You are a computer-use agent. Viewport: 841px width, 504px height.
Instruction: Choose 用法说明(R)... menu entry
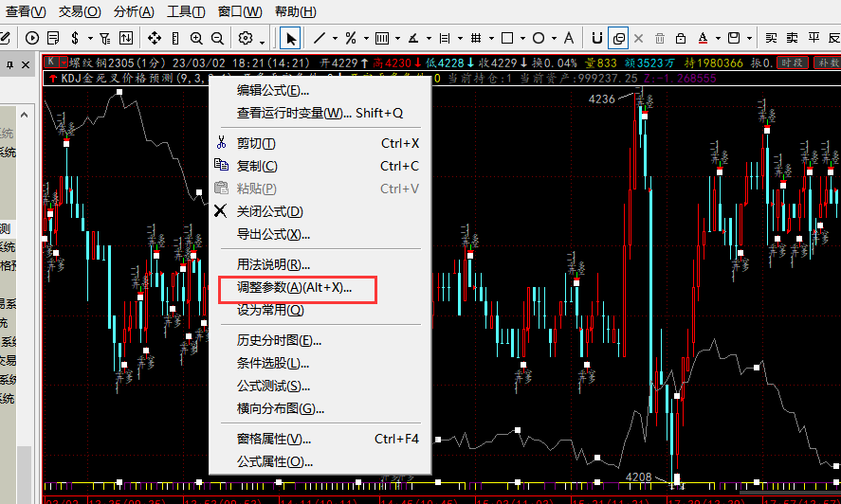(320, 264)
